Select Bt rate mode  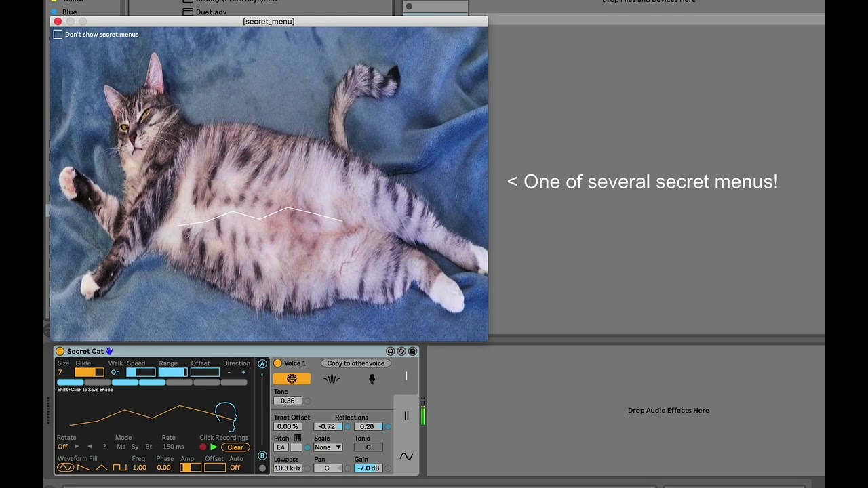(x=149, y=447)
